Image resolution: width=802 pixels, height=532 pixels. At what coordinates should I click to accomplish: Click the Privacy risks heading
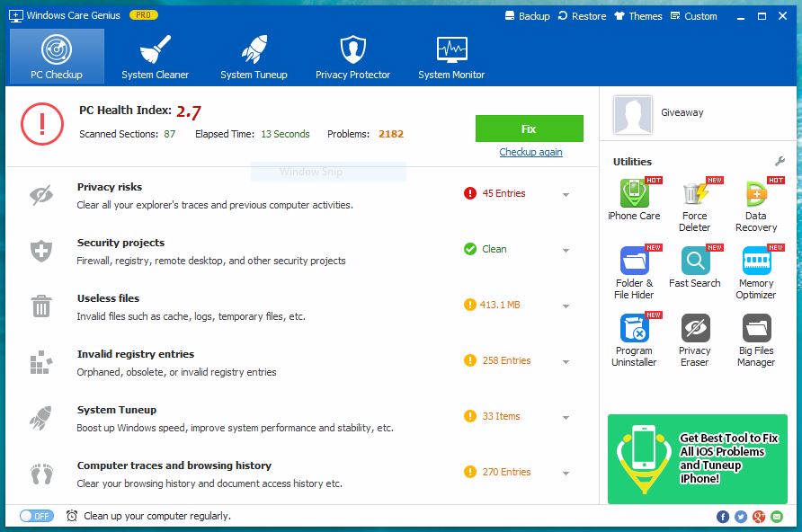[x=110, y=187]
